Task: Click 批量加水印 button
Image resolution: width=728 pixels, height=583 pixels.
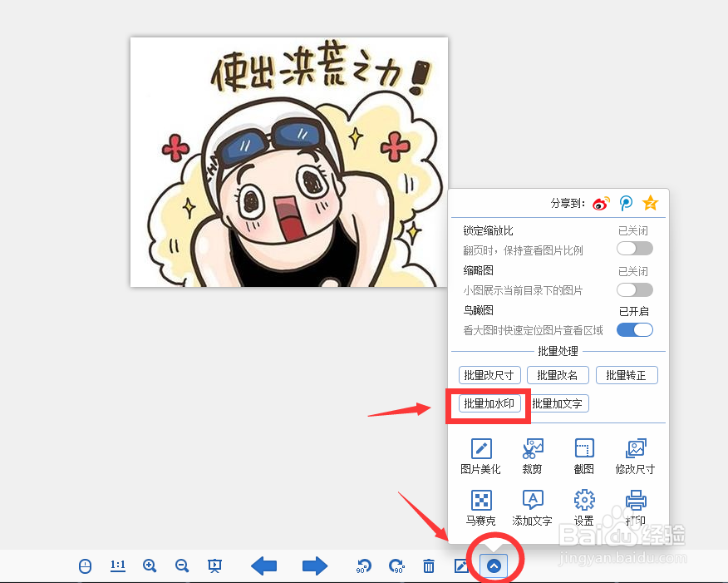Action: tap(489, 403)
